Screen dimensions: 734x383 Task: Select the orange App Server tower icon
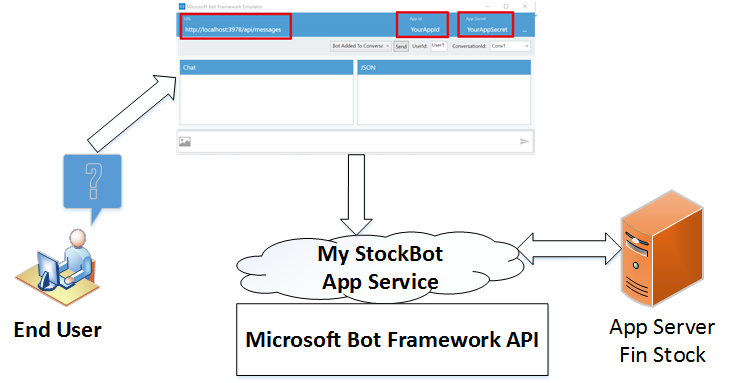tap(662, 249)
